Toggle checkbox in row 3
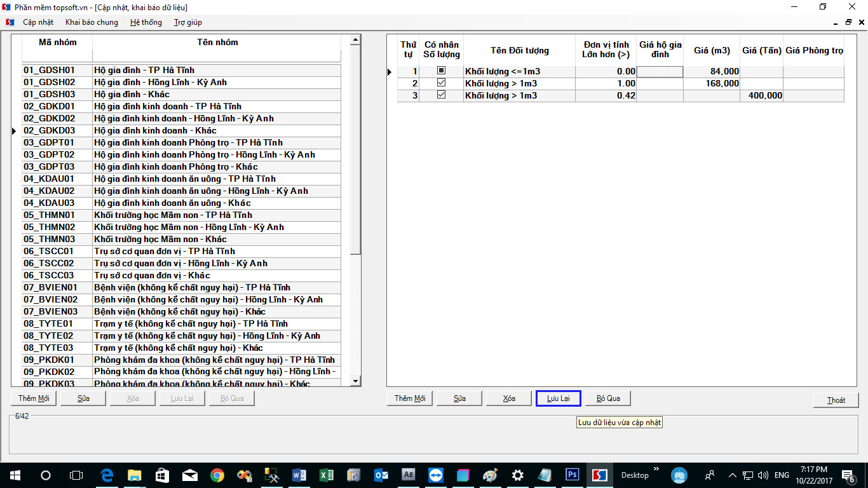 coord(441,95)
